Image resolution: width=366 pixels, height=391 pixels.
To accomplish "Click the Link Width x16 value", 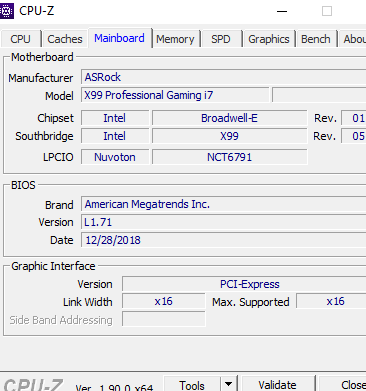I will [x=163, y=301].
